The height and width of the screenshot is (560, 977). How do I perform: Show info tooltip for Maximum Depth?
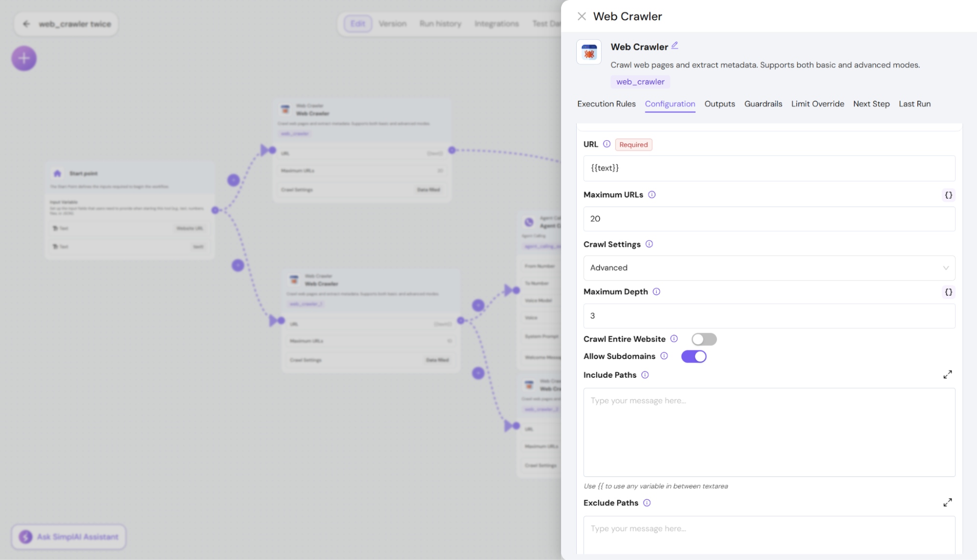click(656, 292)
